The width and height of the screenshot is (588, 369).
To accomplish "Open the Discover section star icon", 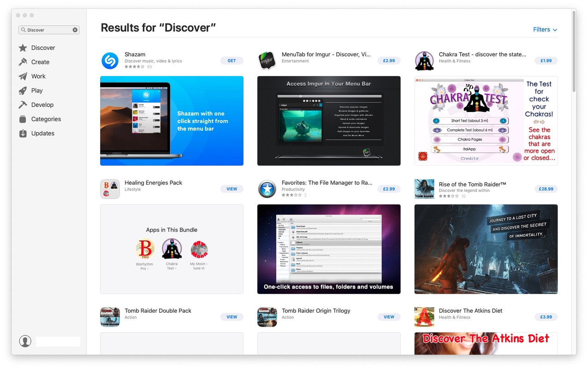I will (x=23, y=48).
